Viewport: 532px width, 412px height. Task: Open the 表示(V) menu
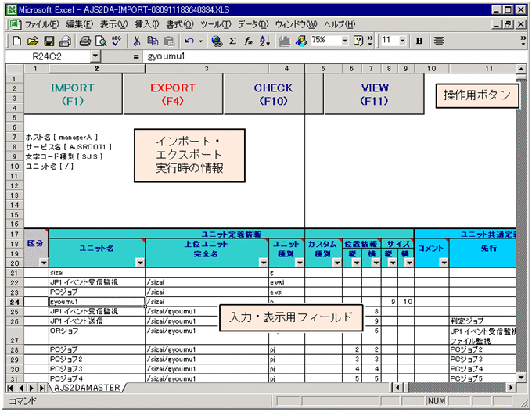click(x=114, y=24)
